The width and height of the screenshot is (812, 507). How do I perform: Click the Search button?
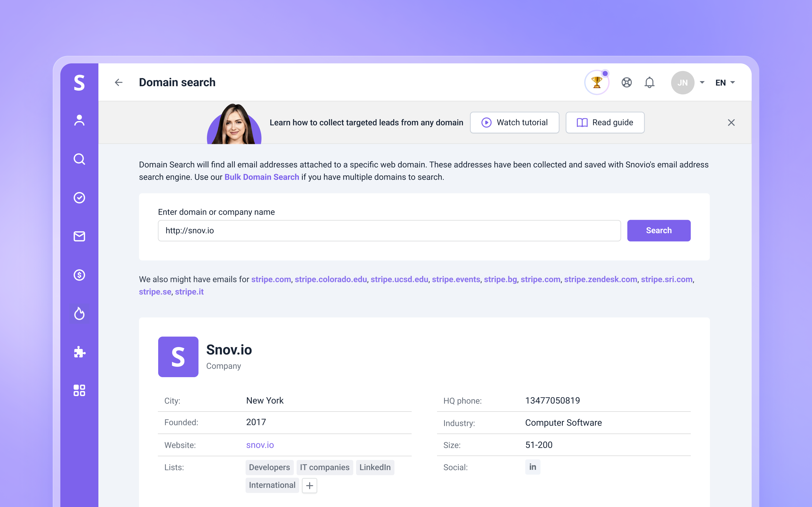[x=658, y=230]
